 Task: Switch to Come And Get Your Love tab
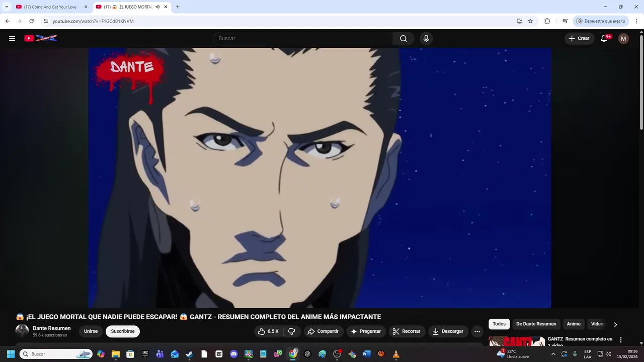(48, 7)
